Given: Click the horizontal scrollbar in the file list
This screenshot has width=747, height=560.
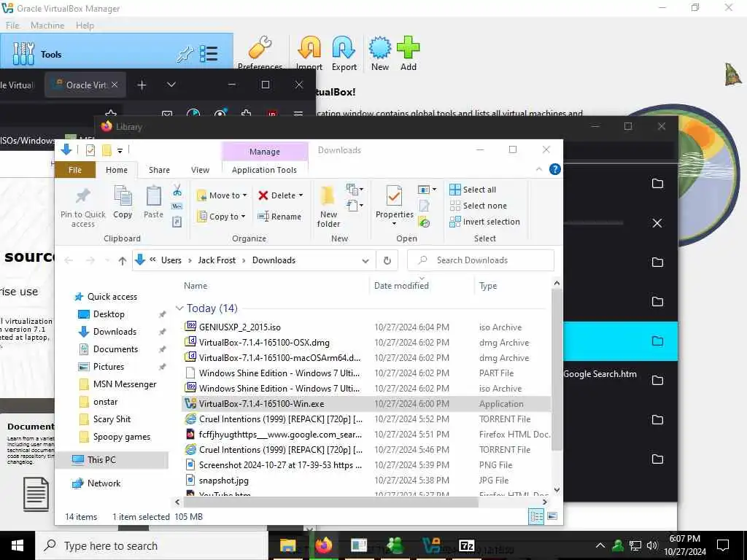Looking at the screenshot, I should click(330, 502).
